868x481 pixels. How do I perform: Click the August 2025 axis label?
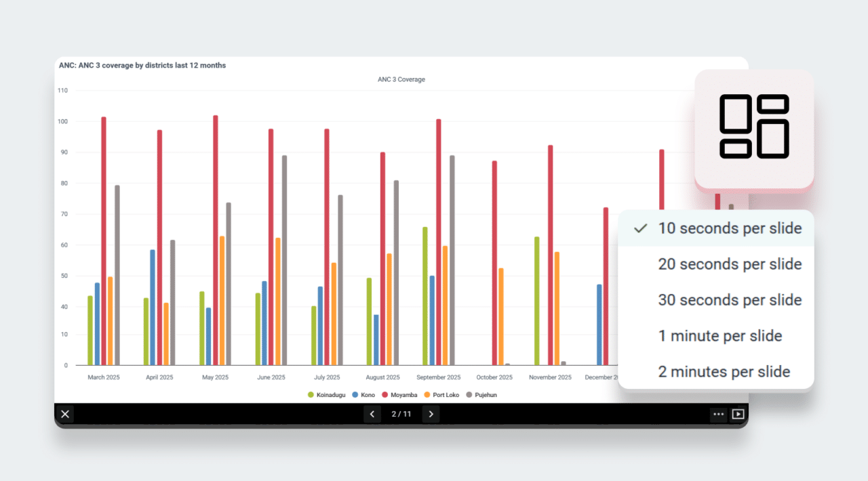coord(382,377)
